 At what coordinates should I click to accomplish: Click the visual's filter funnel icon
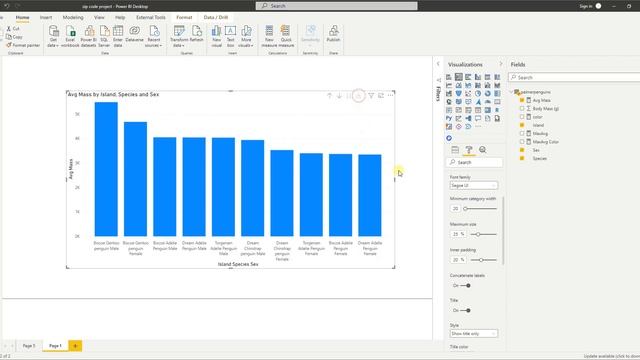[x=371, y=96]
